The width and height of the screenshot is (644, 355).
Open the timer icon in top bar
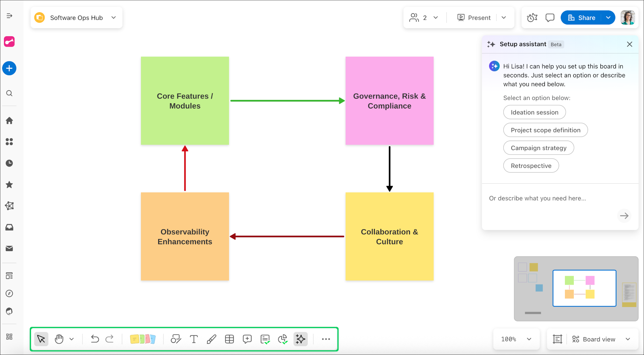click(x=532, y=18)
